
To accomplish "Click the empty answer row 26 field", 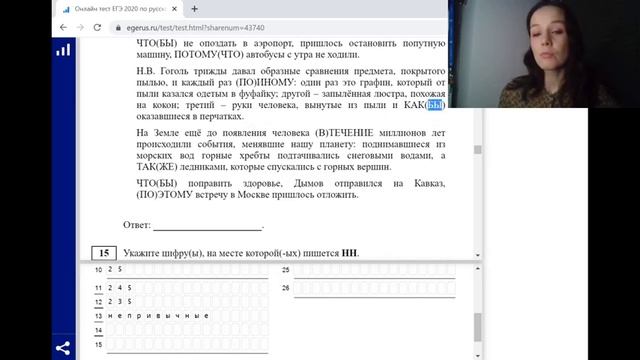I will click(374, 288).
